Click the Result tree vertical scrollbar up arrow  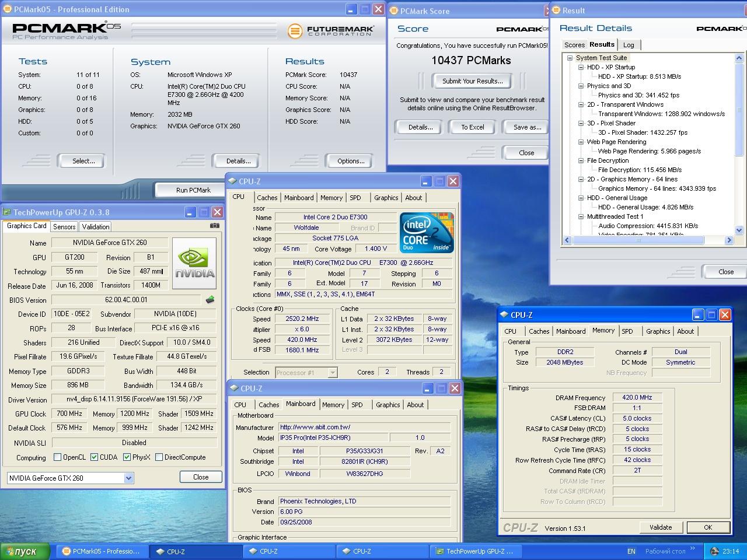click(x=739, y=58)
